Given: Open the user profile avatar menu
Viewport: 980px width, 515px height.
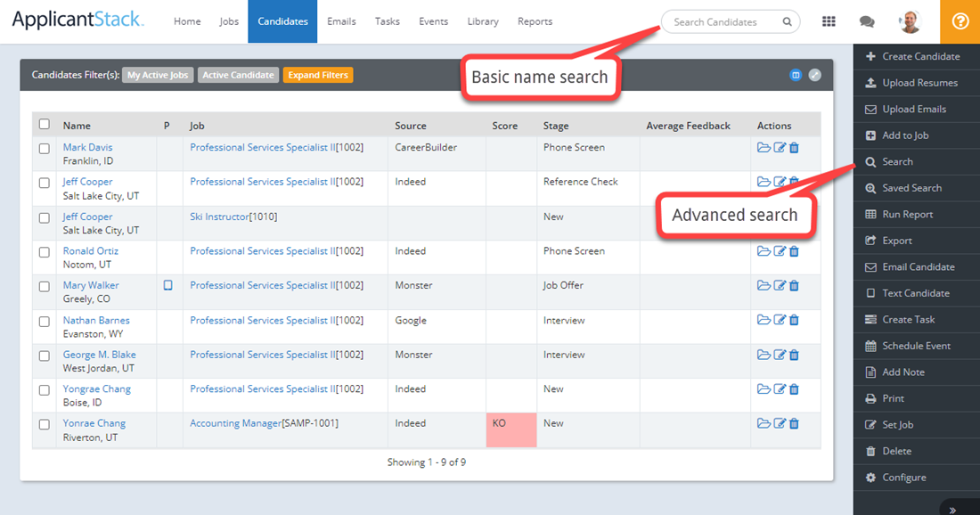Looking at the screenshot, I should coord(910,21).
